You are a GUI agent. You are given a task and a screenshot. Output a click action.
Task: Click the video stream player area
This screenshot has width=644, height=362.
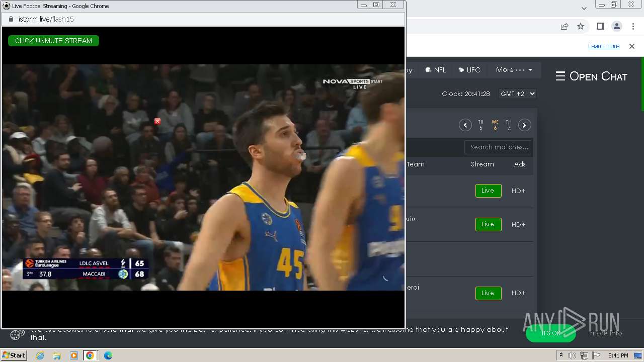click(x=203, y=177)
